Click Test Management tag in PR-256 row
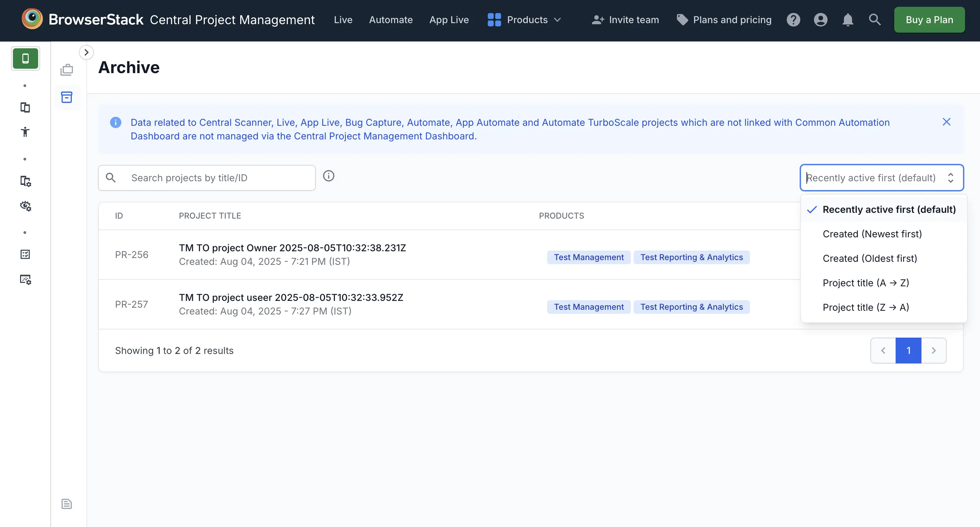 (589, 257)
